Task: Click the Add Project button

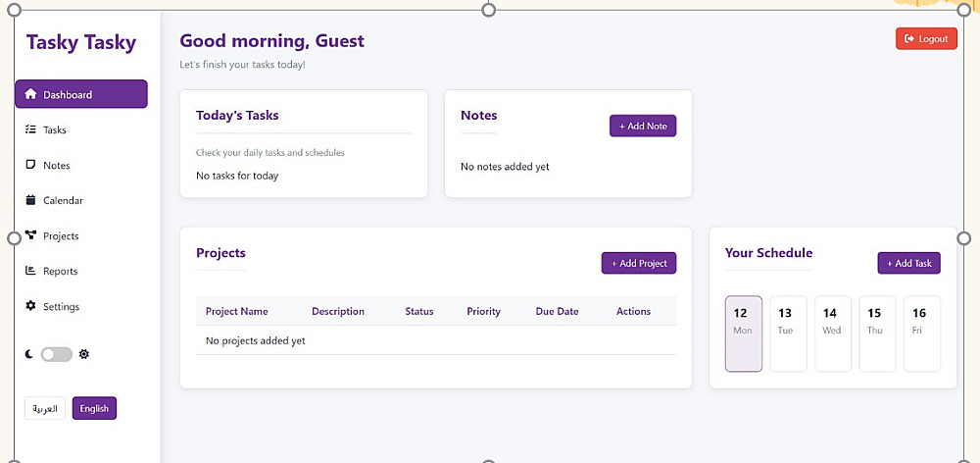Action: pos(639,263)
